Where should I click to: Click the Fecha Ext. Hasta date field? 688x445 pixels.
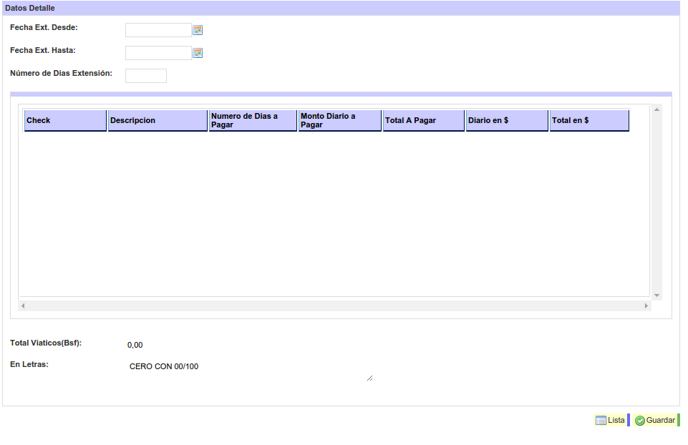pyautogui.click(x=157, y=53)
